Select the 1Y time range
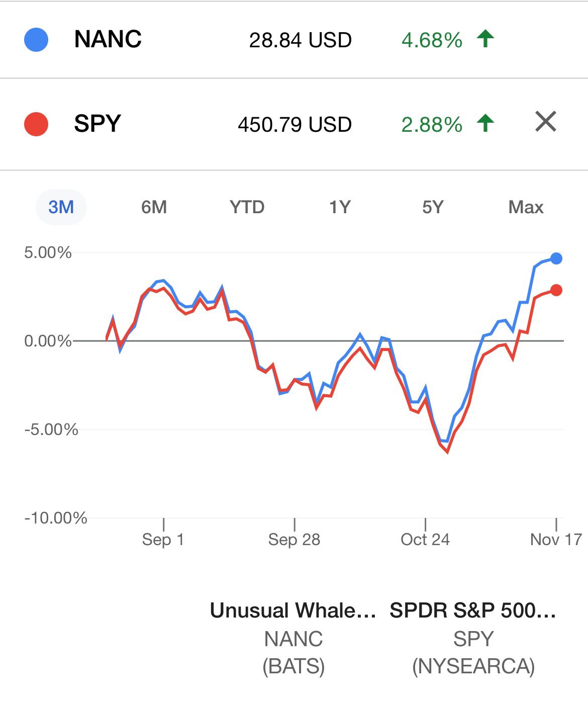This screenshot has width=588, height=703. click(x=340, y=207)
